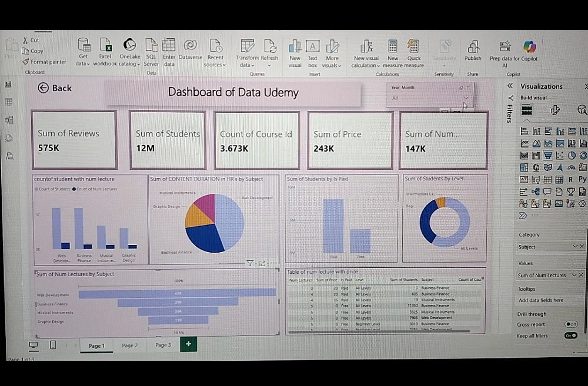This screenshot has width=588, height=386.
Task: Click Add data fields here in Tooltips
Action: (x=541, y=300)
